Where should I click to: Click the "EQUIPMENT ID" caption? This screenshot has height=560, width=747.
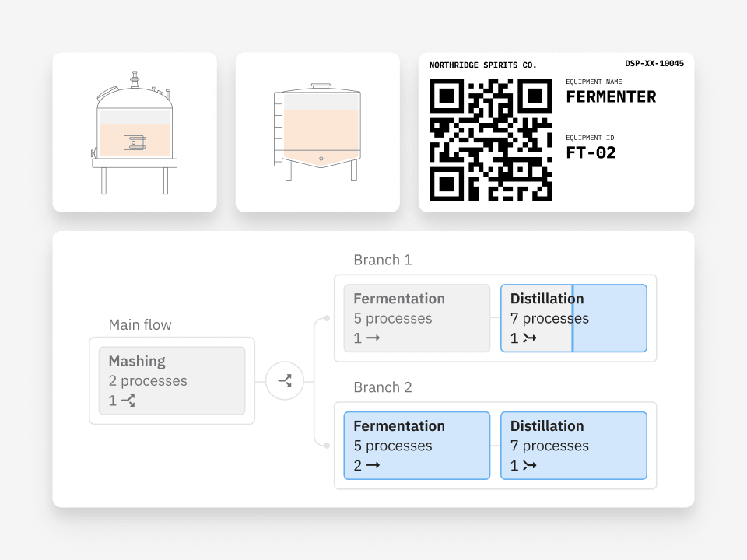tap(591, 138)
